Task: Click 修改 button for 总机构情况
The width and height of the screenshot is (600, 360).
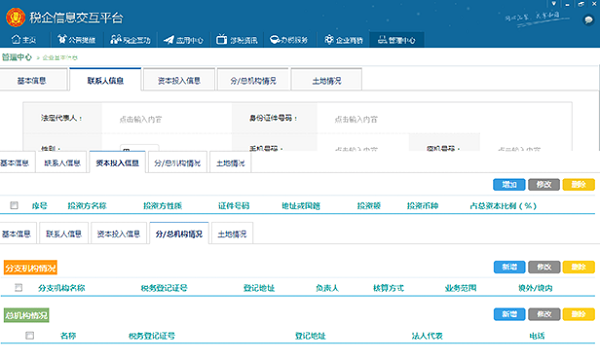Action: [x=544, y=314]
